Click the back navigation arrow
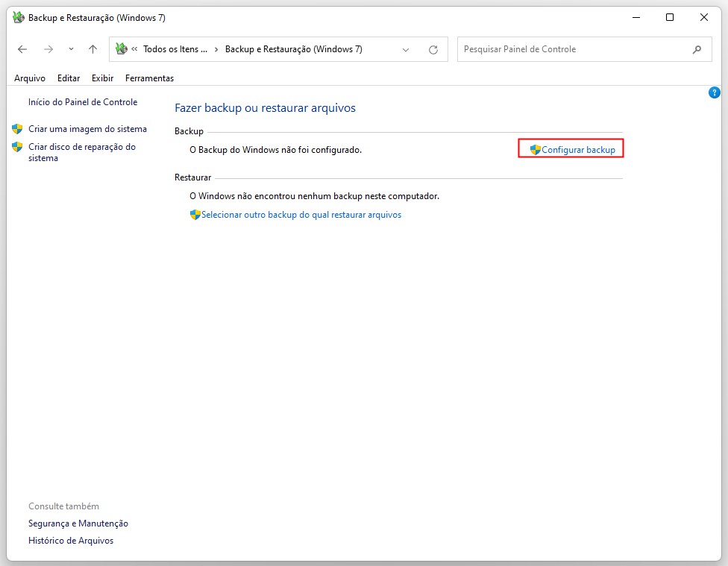The width and height of the screenshot is (728, 566). pyautogui.click(x=22, y=48)
